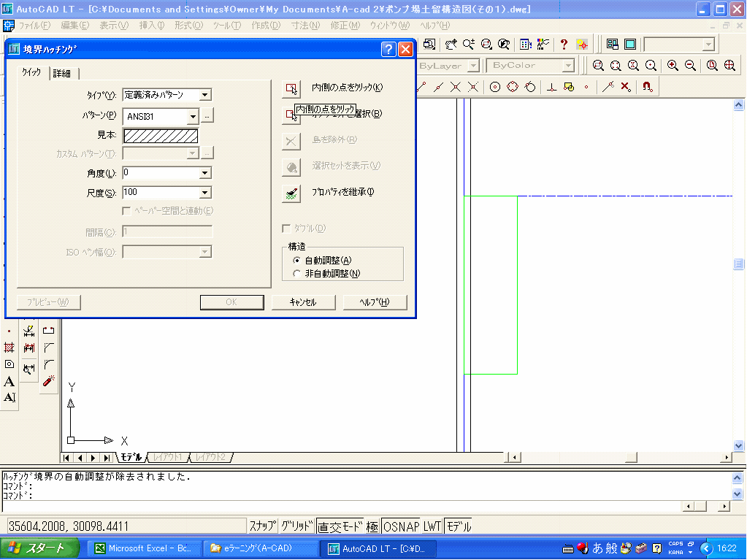Switch to the 詳細 tab
The image size is (747, 560).
pyautogui.click(x=62, y=73)
